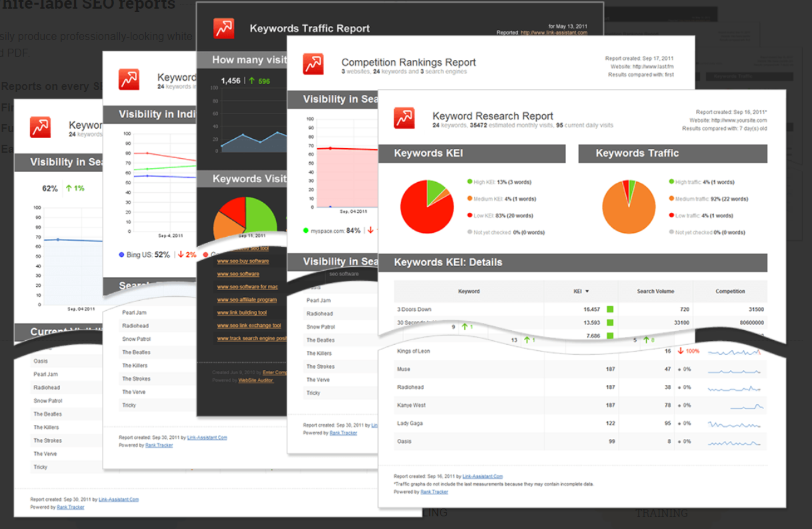Screen dimensions: 812x529
Task: Click green KEI indicator beside 13.593
Action: [609, 323]
